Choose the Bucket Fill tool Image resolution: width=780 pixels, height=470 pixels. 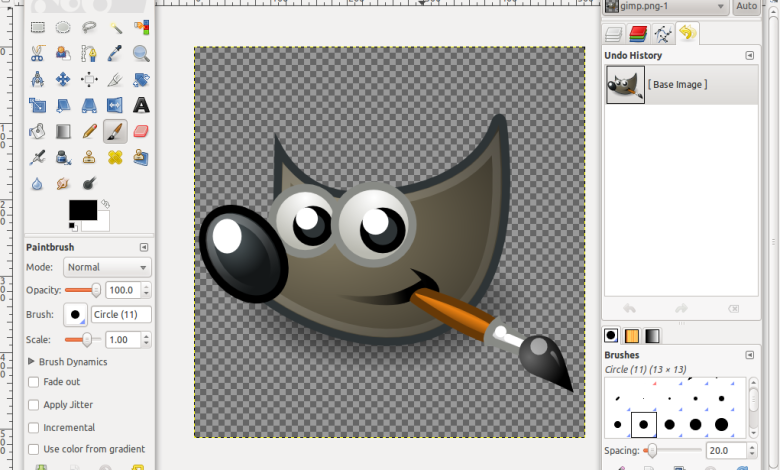point(37,131)
